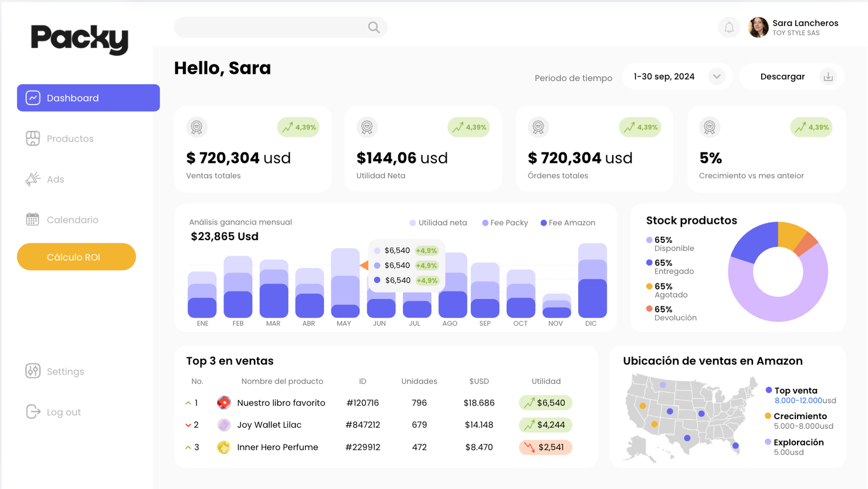Click ID #120716 cell
Screen dimensions: 868x489
(362, 403)
